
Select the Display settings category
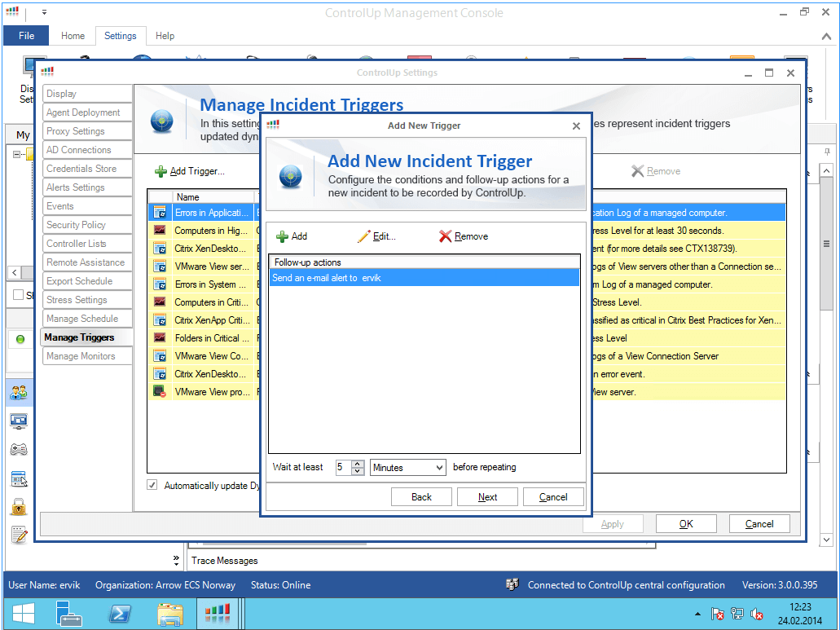[x=87, y=94]
